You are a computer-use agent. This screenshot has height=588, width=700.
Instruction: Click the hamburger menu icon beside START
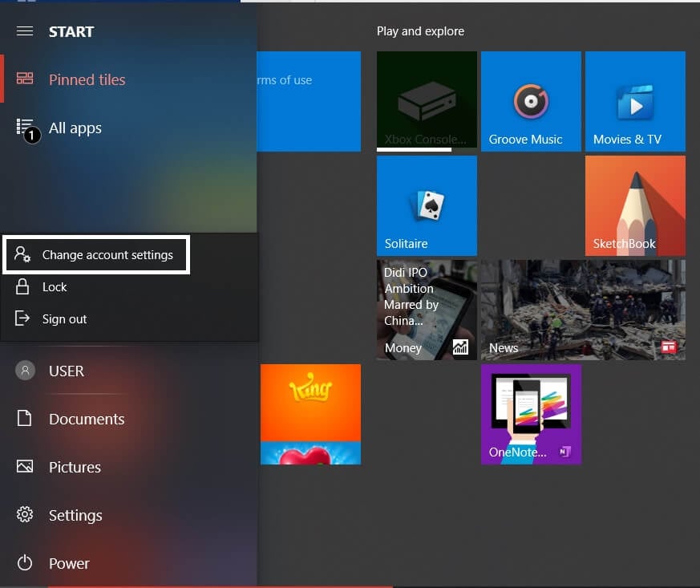point(25,30)
